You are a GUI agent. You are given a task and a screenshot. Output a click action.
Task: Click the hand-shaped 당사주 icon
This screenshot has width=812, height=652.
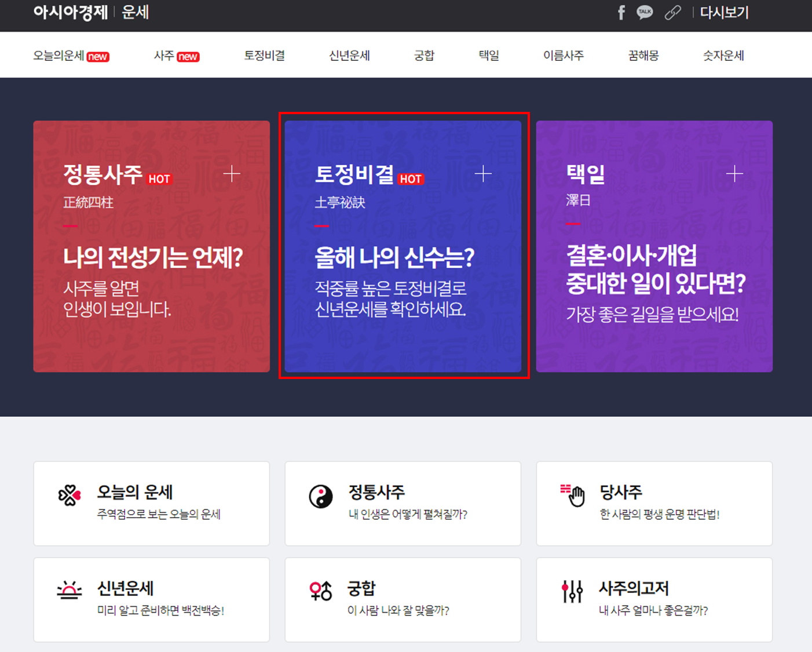point(573,494)
